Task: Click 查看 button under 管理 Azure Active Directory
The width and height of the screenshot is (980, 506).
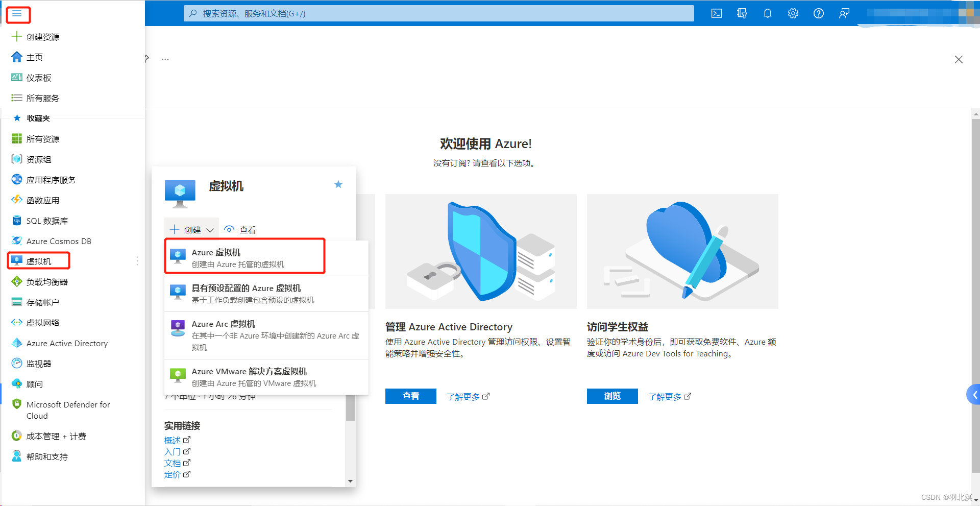Action: (x=411, y=396)
